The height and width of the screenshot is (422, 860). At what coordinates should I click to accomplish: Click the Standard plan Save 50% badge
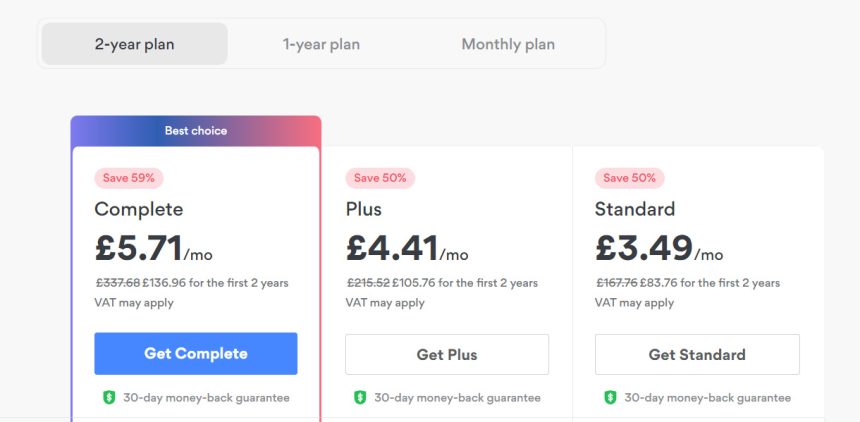pyautogui.click(x=630, y=178)
